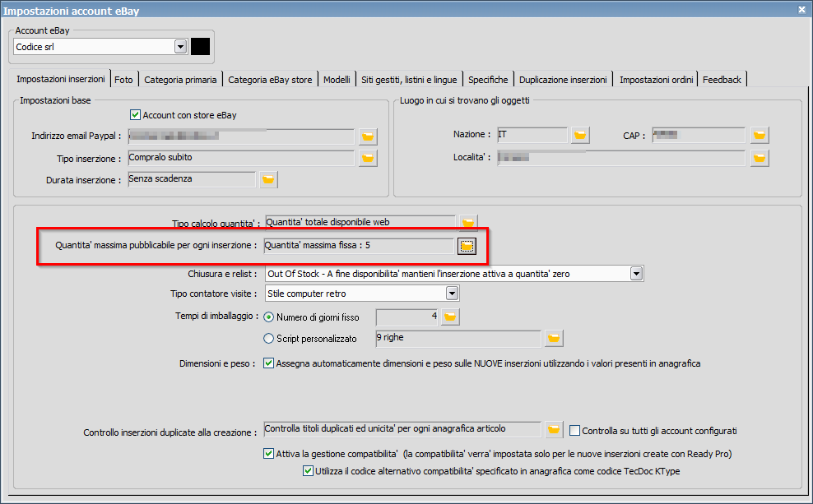Open the Account eBay dropdown
The height and width of the screenshot is (504, 813).
[180, 47]
